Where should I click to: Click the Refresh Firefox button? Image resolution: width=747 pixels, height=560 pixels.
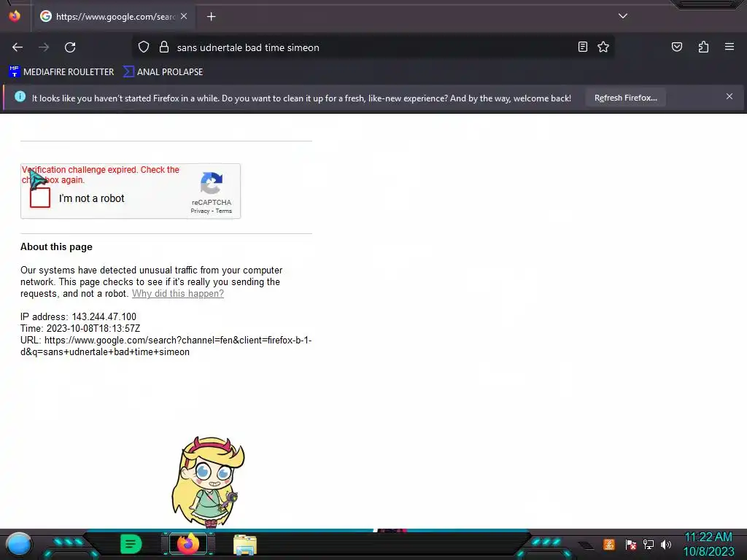625,98
